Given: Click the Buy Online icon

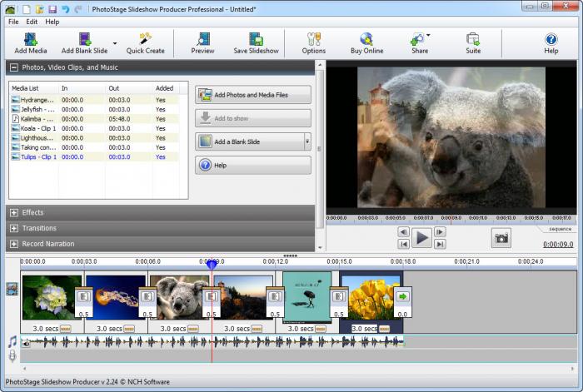Looking at the screenshot, I should tap(366, 43).
